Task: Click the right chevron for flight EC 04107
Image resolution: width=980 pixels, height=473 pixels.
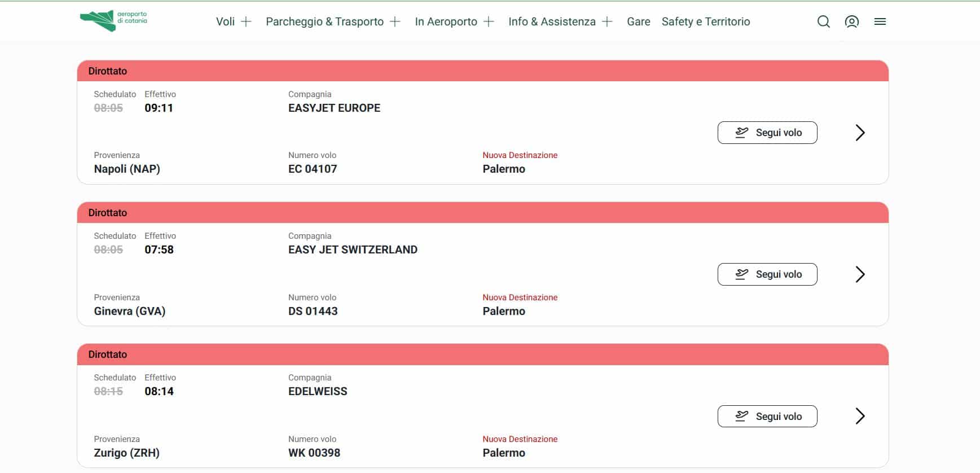Action: click(x=860, y=133)
